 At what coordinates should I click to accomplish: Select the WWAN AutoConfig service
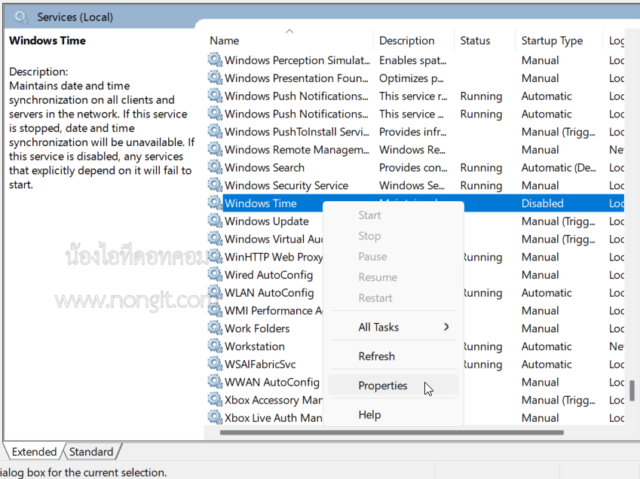[272, 382]
